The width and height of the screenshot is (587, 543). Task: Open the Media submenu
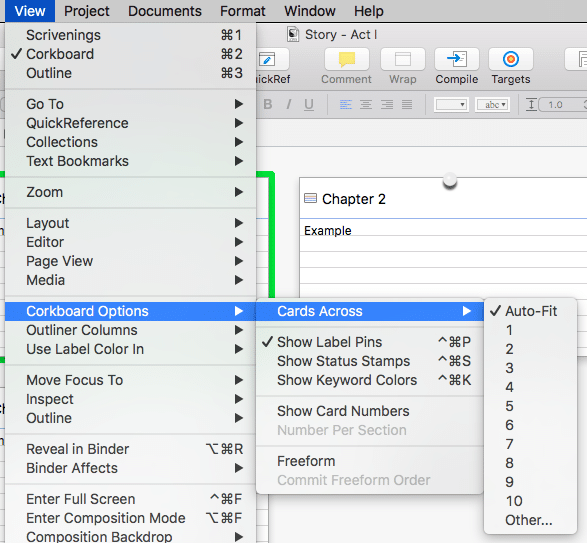130,280
